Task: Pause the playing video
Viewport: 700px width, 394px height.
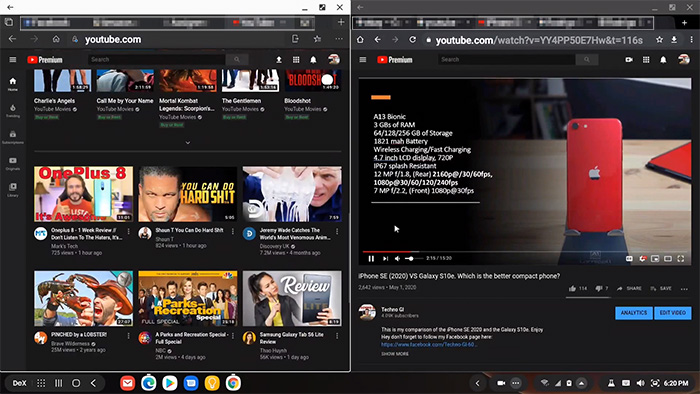Action: tap(371, 258)
